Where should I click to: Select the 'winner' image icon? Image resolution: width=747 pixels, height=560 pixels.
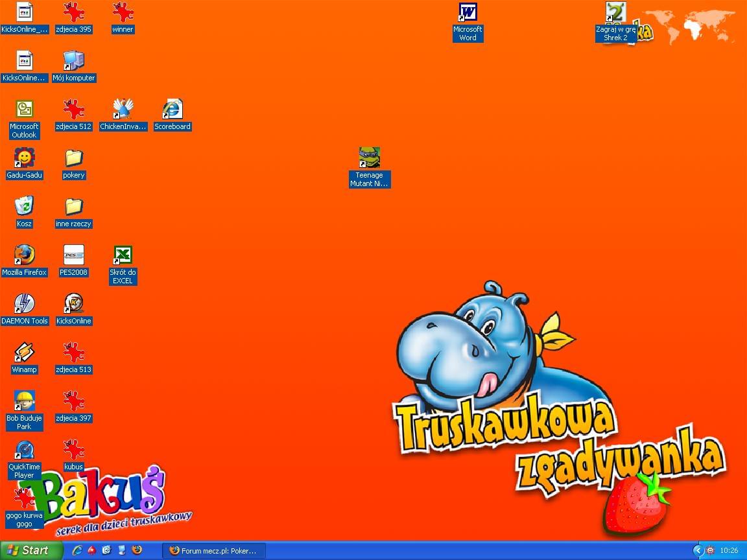[123, 17]
